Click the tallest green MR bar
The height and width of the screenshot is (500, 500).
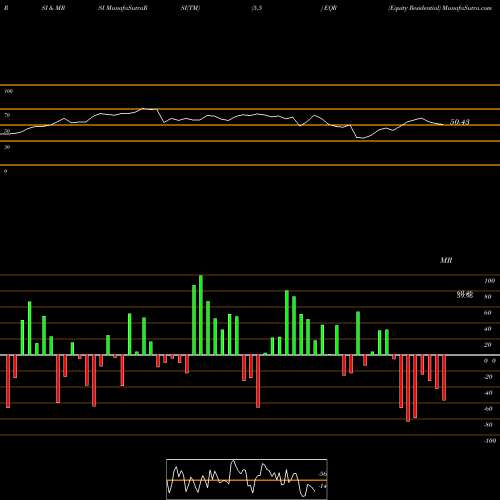[x=201, y=315]
